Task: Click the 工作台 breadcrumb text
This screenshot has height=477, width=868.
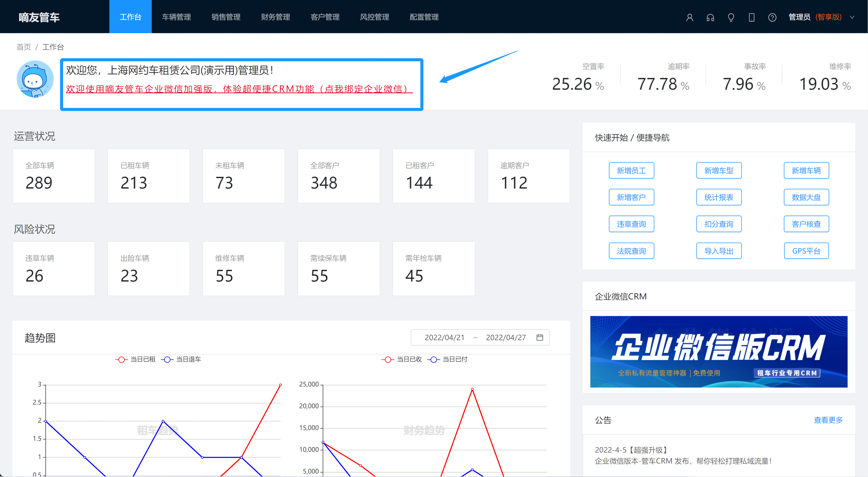Action: (53, 47)
